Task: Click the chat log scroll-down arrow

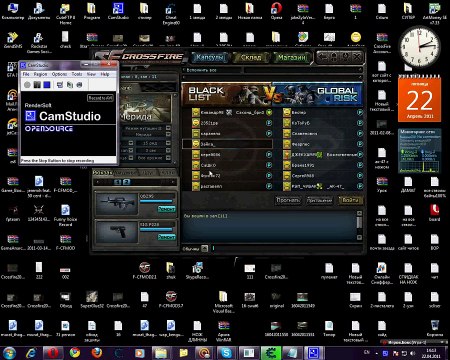Action: (359, 237)
